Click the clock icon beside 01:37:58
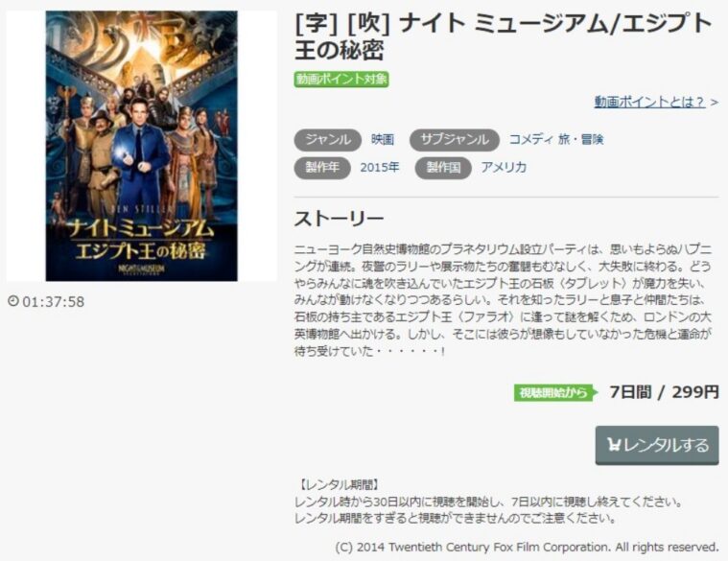Screen dimensions: 728x561 [x=13, y=301]
